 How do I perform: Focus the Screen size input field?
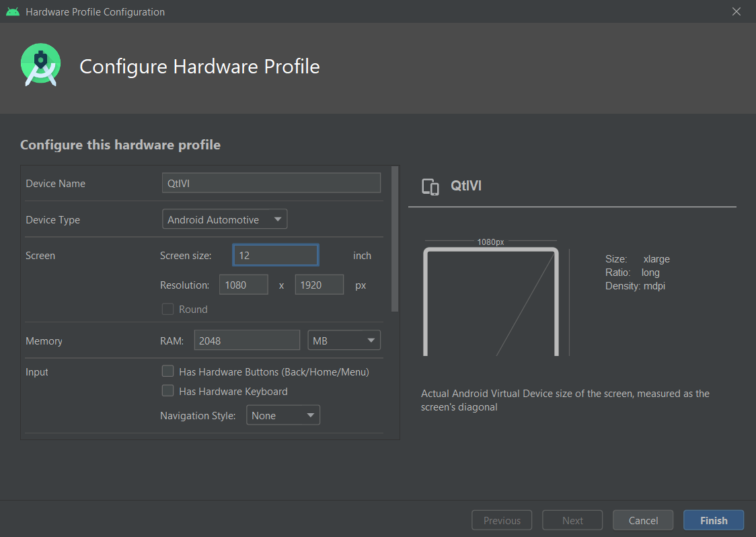point(275,256)
